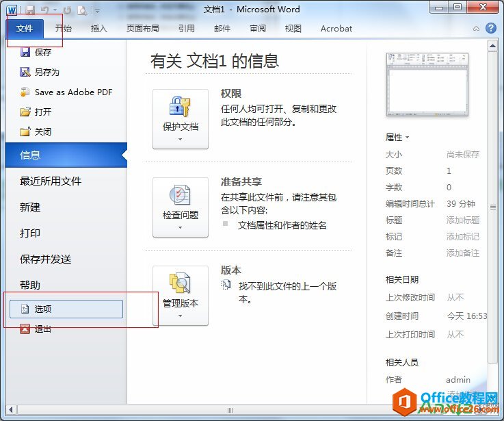This screenshot has width=504, height=421.
Task: Select 打印 (Print) in the sidebar
Action: coord(30,233)
